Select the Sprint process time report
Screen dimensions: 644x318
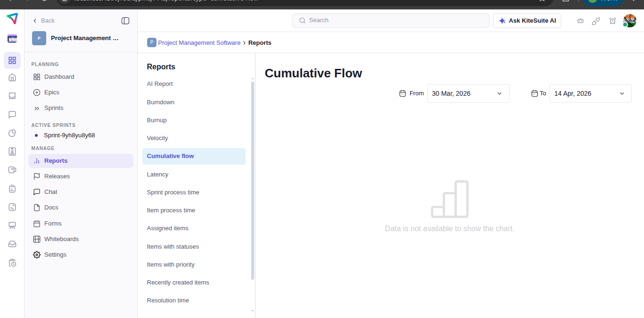[x=194, y=192]
